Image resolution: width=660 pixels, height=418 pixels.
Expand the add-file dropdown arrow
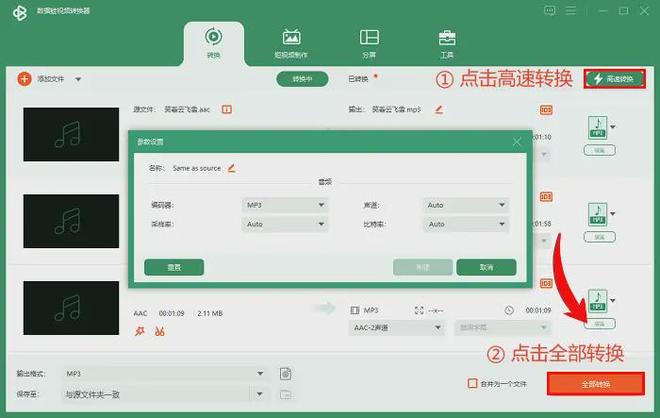point(78,79)
